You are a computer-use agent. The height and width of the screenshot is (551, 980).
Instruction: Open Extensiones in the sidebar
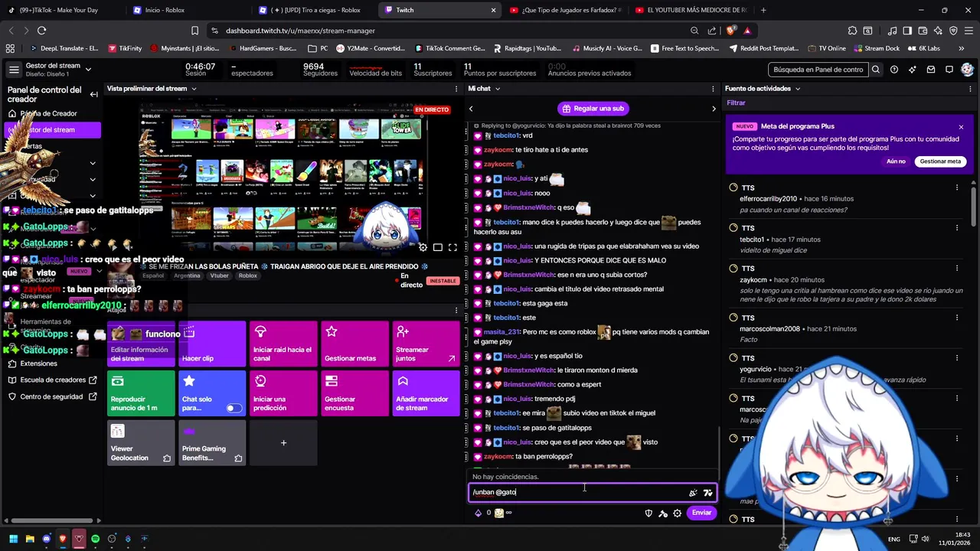point(38,364)
